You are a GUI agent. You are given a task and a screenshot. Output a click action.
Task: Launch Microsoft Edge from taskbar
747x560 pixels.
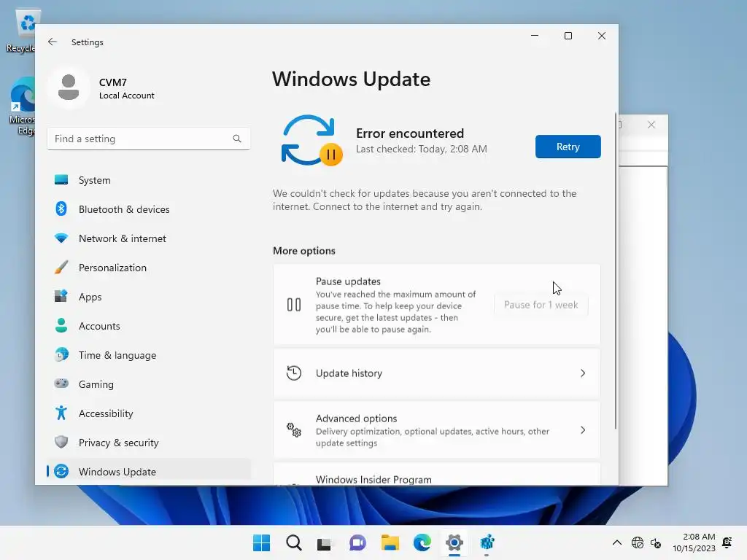422,542
